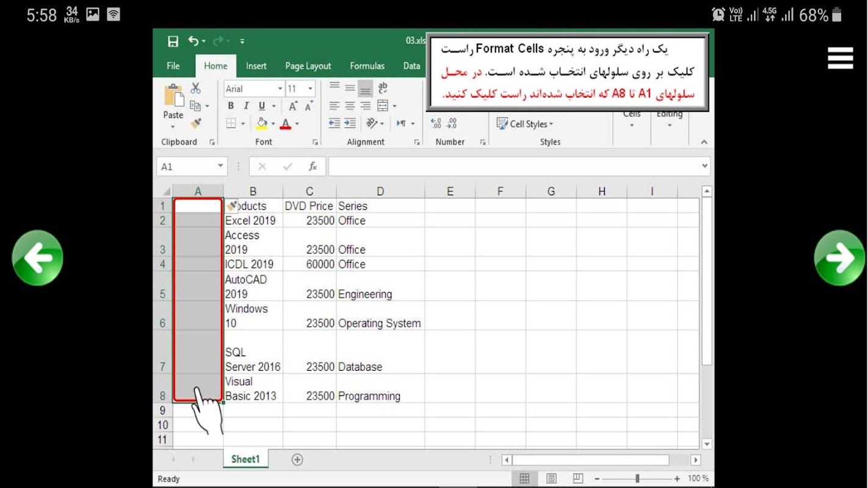Image resolution: width=868 pixels, height=488 pixels.
Task: Click the Paste clipboard icon
Action: (173, 96)
